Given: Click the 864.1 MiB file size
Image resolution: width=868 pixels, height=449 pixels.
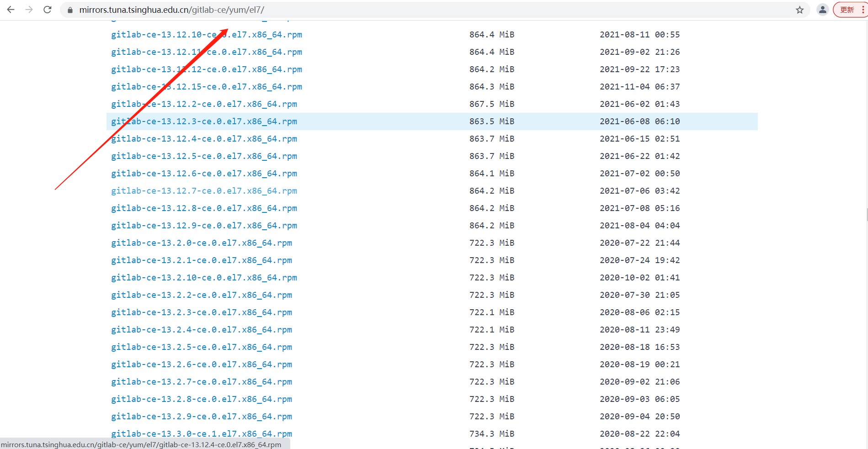Looking at the screenshot, I should [x=492, y=174].
